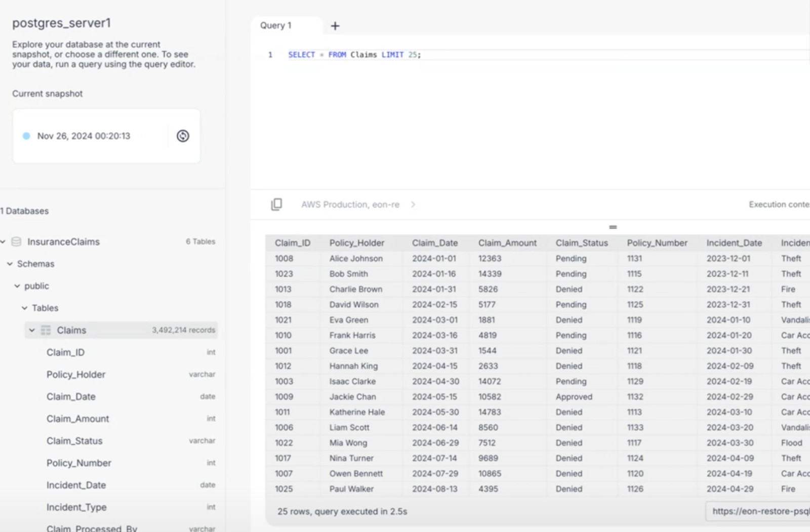
Task: Sort by the Claim_Date column header
Action: pos(435,243)
